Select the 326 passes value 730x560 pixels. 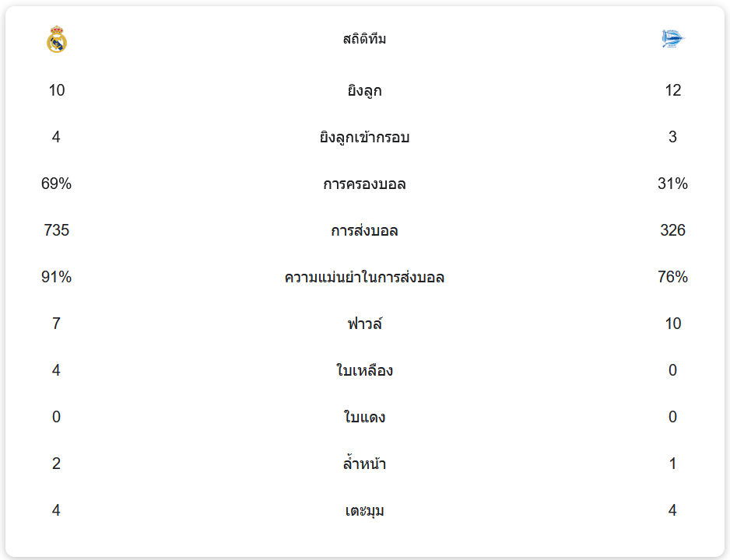pos(672,231)
